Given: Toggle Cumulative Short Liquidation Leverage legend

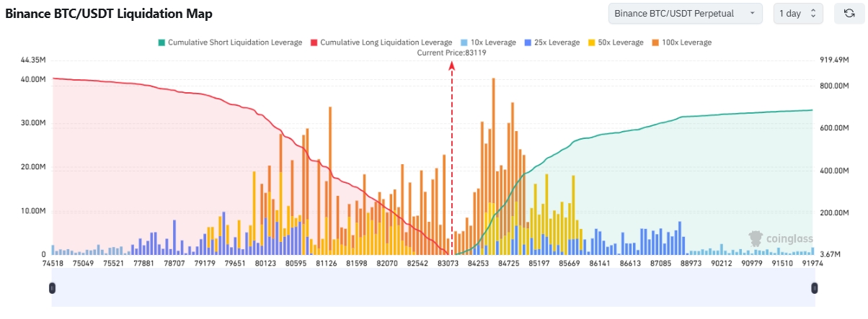Looking at the screenshot, I should [x=229, y=42].
